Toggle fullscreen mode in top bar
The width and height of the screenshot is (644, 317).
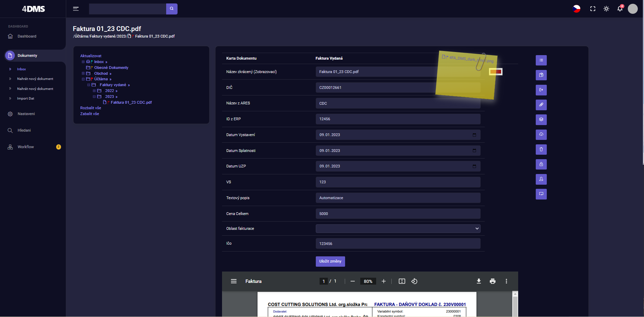pyautogui.click(x=593, y=9)
